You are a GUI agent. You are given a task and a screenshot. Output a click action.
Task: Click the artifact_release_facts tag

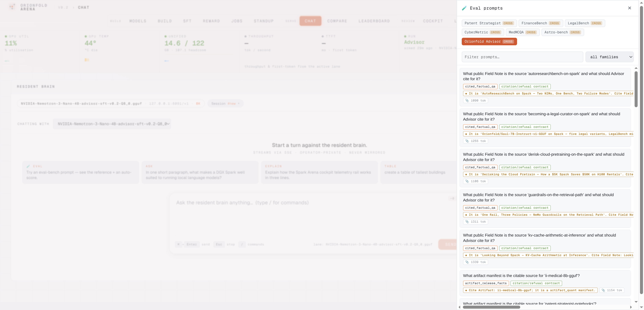point(486,283)
